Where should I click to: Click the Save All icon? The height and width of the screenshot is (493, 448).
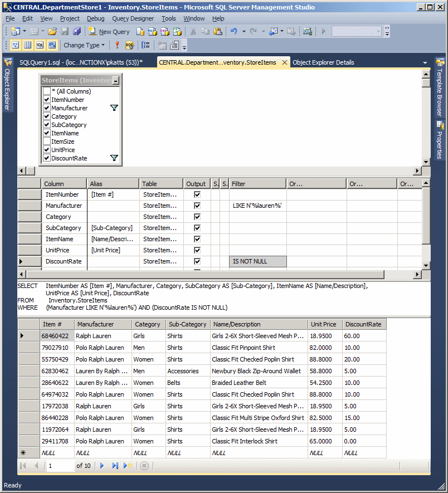[x=77, y=31]
